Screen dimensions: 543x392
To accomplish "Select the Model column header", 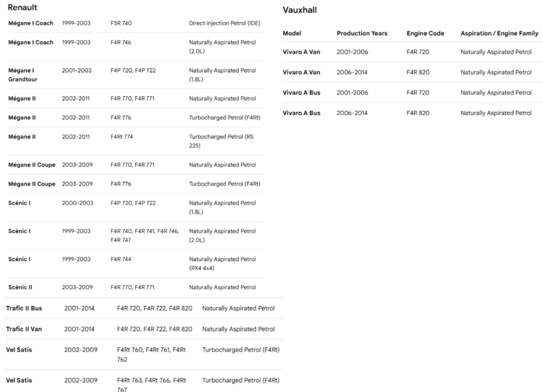I will pyautogui.click(x=292, y=34).
